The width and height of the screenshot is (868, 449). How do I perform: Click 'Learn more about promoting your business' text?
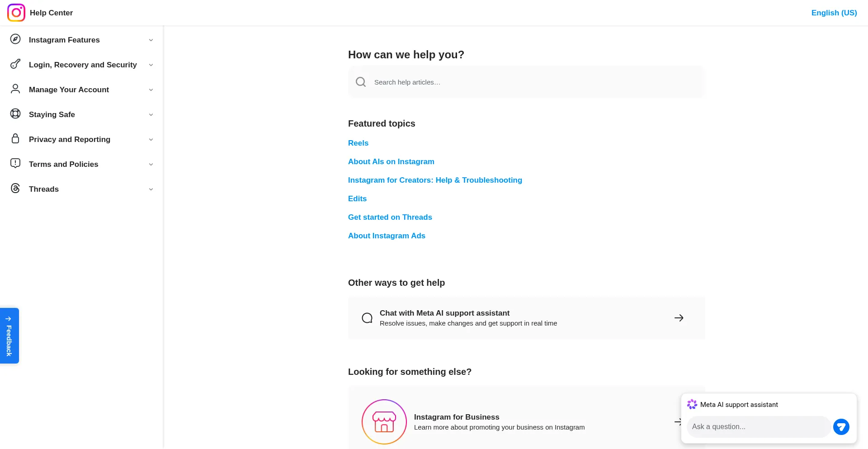coord(499,427)
